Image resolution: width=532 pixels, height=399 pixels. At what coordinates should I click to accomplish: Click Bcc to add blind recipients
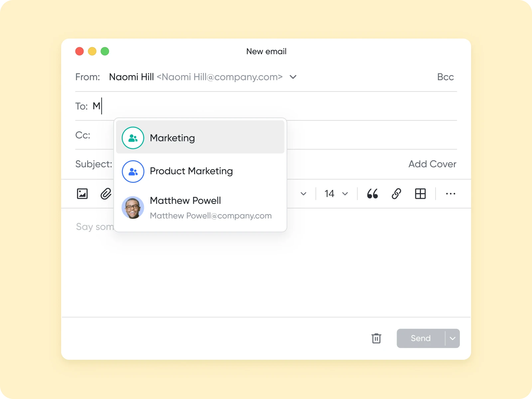(x=445, y=77)
